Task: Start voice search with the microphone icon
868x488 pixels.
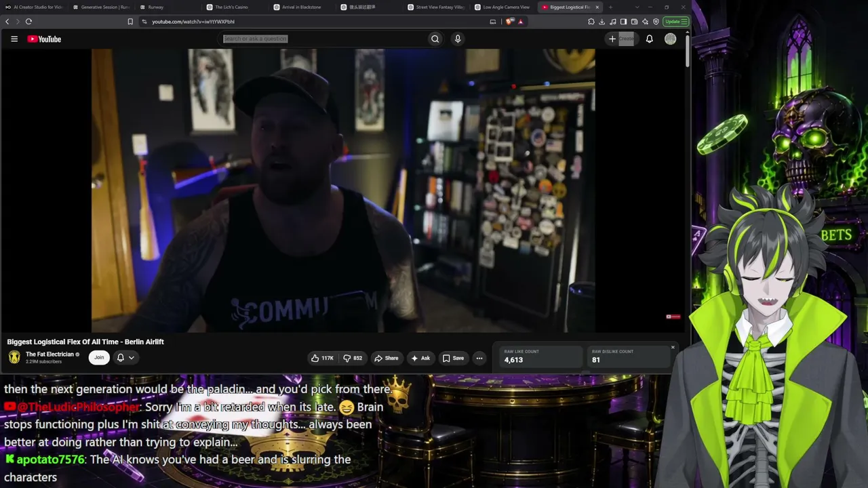Action: [458, 39]
